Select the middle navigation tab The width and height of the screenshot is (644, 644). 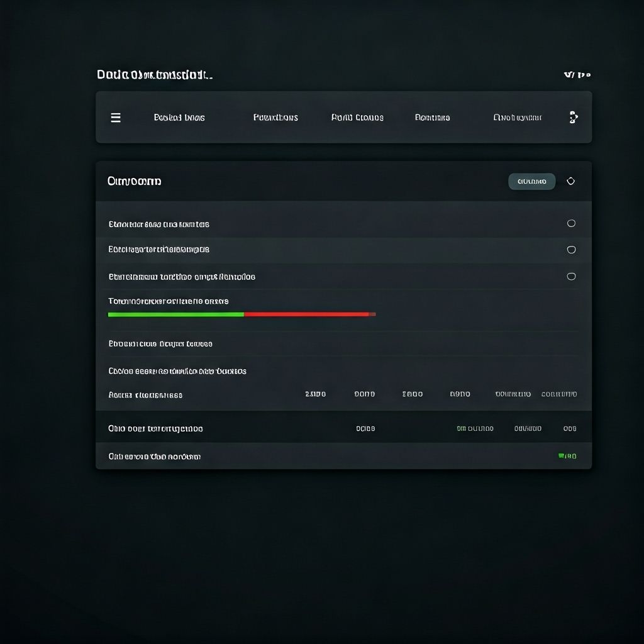tap(357, 118)
